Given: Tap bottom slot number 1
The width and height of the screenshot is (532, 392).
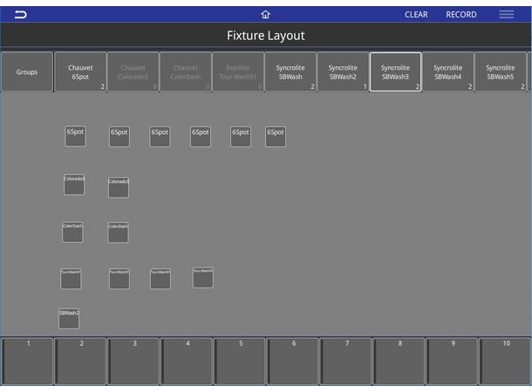Looking at the screenshot, I should tap(28, 362).
